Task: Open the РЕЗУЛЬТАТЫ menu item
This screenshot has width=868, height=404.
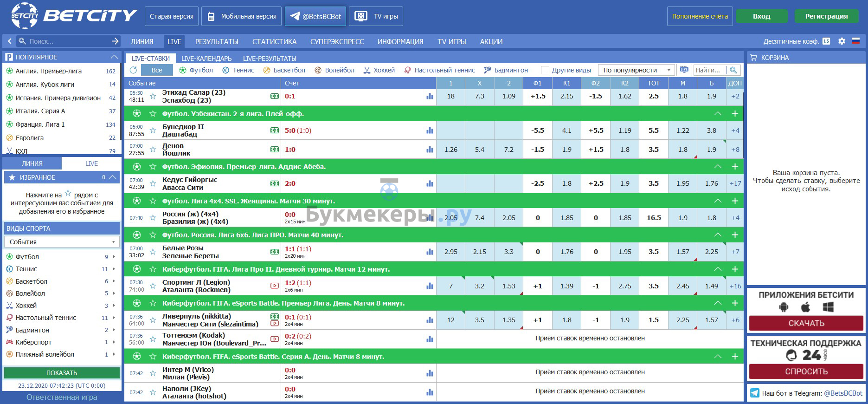Action: click(217, 41)
